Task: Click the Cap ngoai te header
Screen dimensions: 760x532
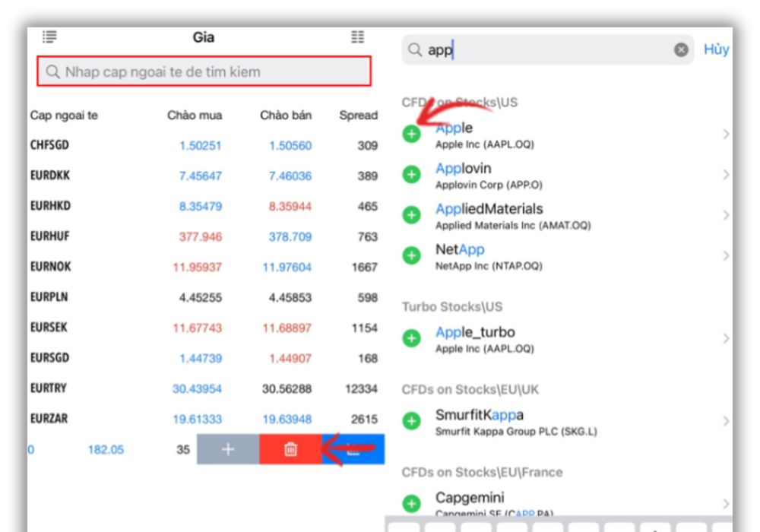Action: tap(64, 116)
